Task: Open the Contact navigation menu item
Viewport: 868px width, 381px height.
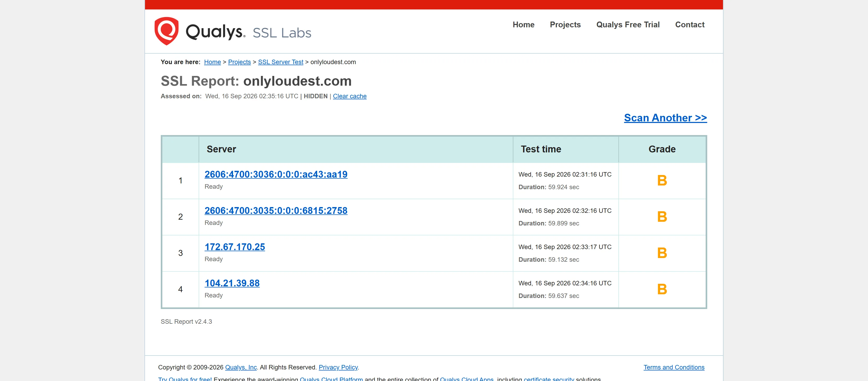Action: 689,25
